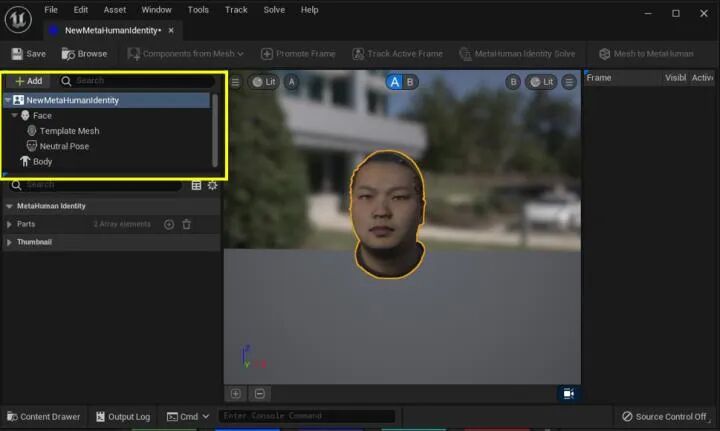Click Mesh to MetaHuman button
720x431 pixels.
click(x=646, y=54)
